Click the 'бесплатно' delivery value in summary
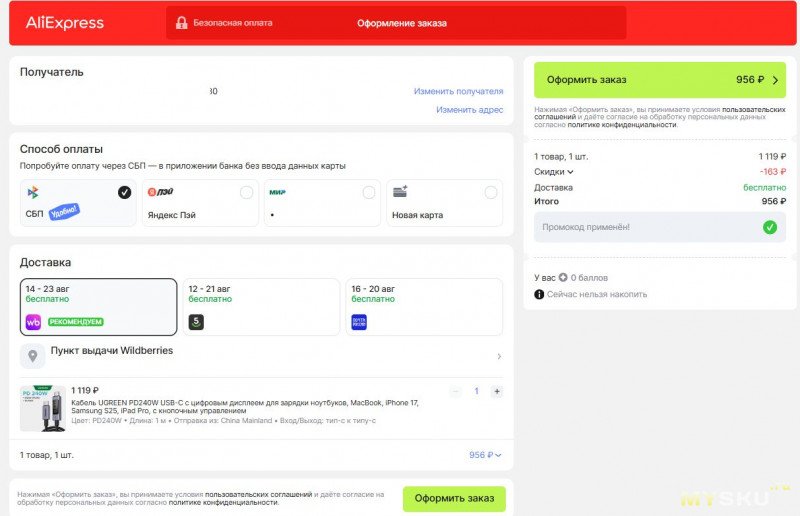Image resolution: width=800 pixels, height=516 pixels. point(764,188)
